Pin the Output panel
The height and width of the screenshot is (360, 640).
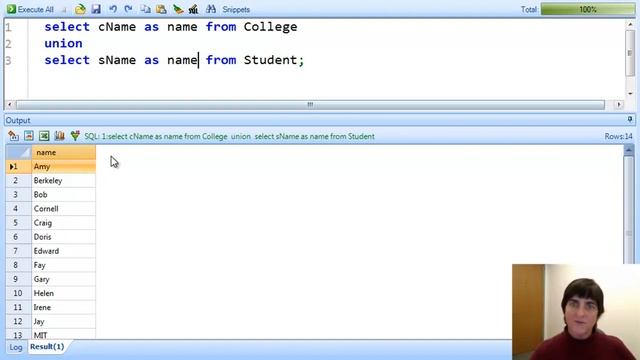point(630,120)
